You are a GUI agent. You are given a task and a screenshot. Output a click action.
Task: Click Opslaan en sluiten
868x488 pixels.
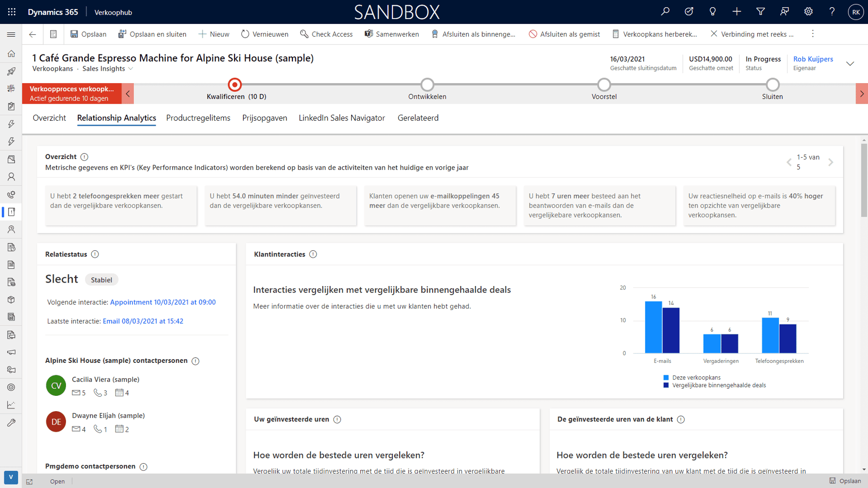(x=152, y=34)
